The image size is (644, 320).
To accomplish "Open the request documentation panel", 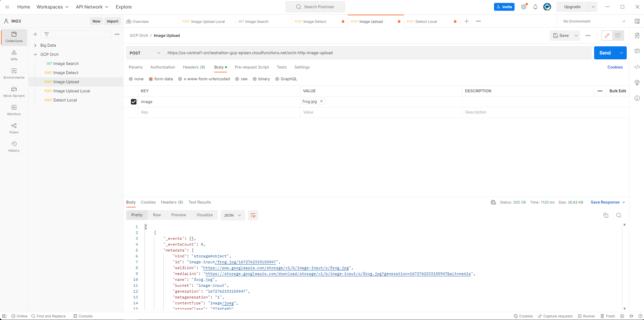I will [x=637, y=36].
